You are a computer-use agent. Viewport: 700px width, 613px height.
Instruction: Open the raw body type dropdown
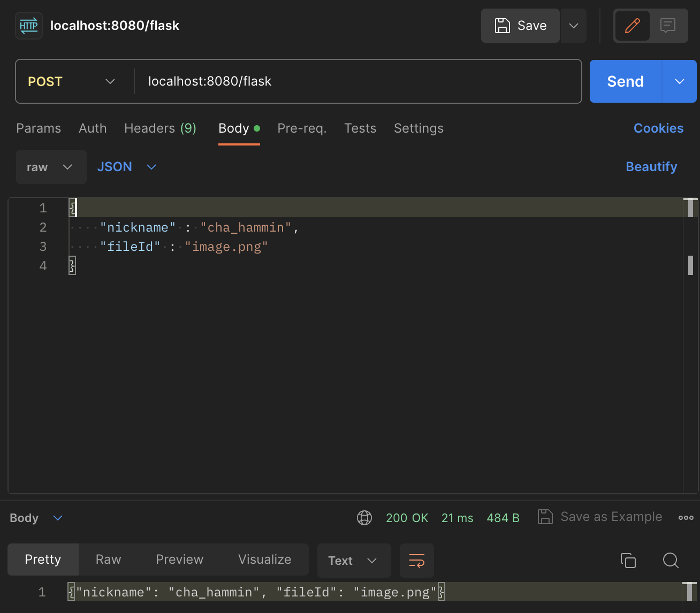coord(51,167)
